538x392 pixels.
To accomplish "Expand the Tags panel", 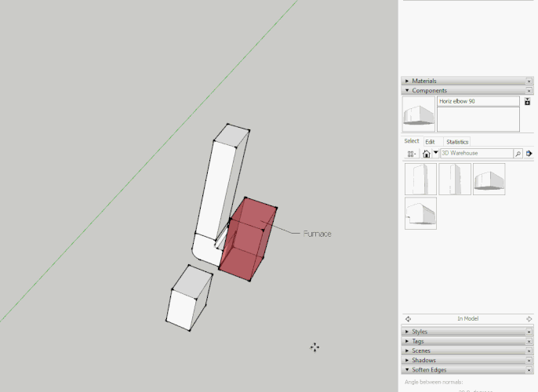I will [x=407, y=341].
